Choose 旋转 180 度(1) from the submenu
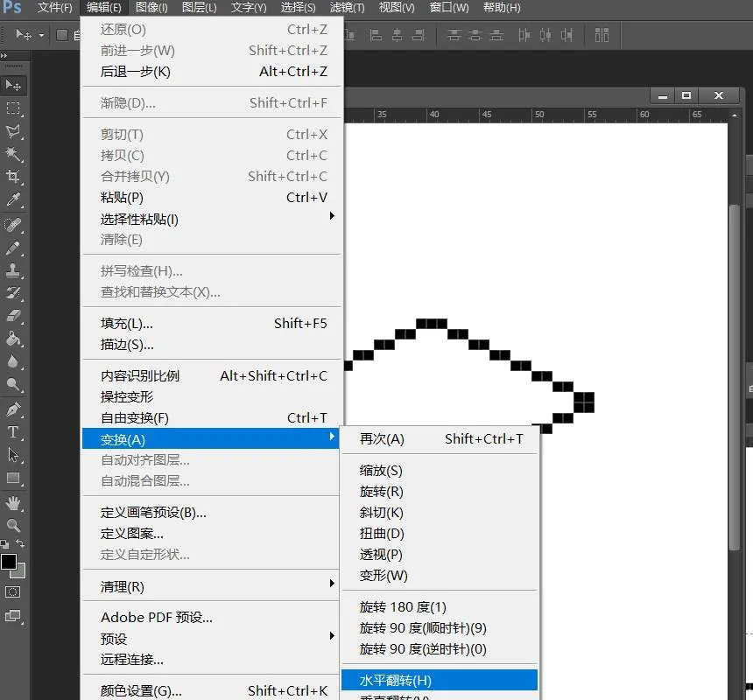The image size is (753, 700). [440, 607]
